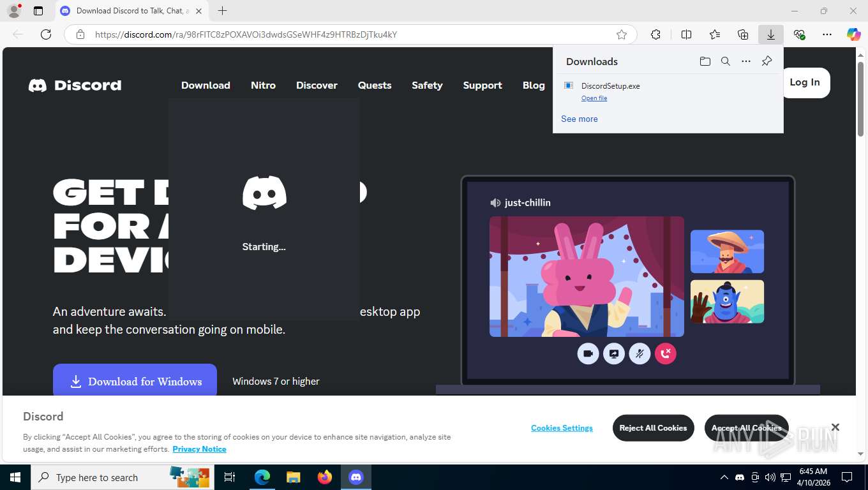Viewport: 868px width, 490px height.
Task: Show hidden tray icons chevron
Action: [724, 477]
